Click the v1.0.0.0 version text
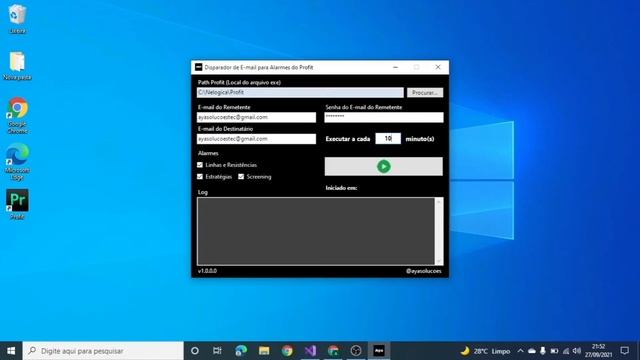The image size is (640, 360). (207, 271)
